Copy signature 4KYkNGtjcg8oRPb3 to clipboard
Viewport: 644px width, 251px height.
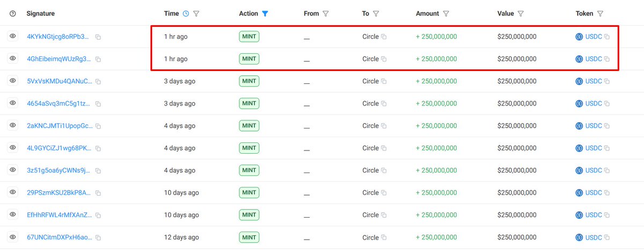click(98, 37)
